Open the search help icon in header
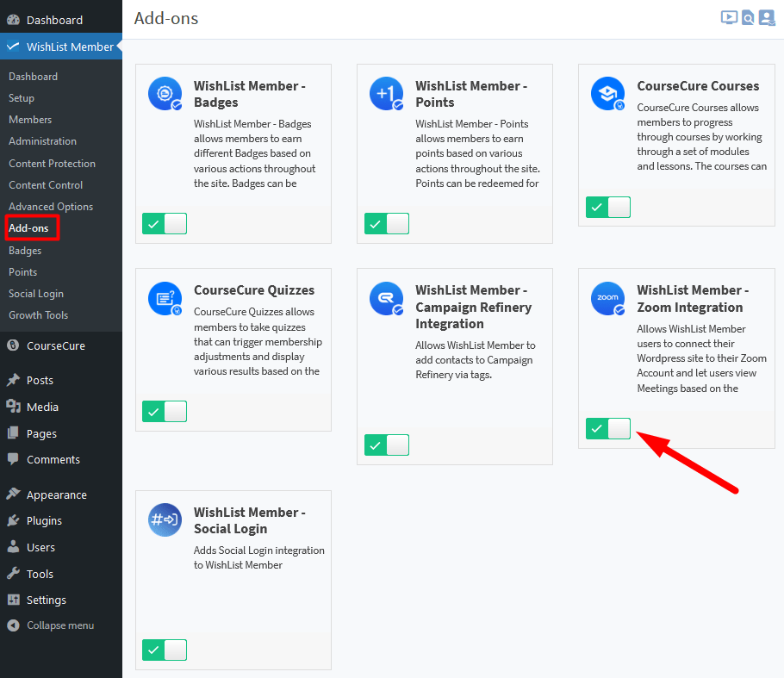This screenshot has height=678, width=784. point(748,18)
